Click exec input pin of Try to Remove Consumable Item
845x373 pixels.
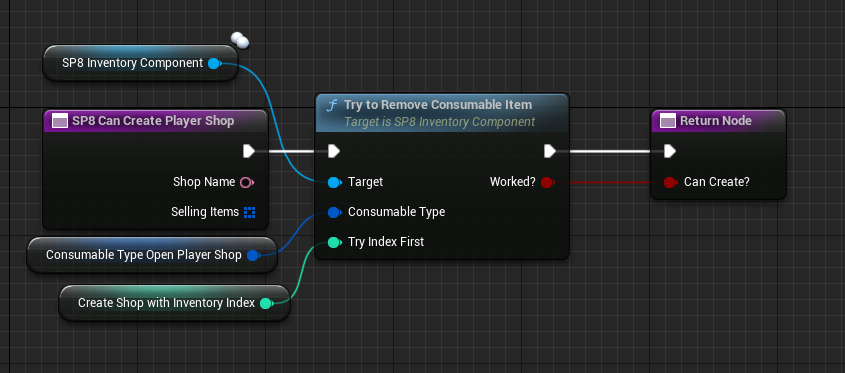pos(334,151)
